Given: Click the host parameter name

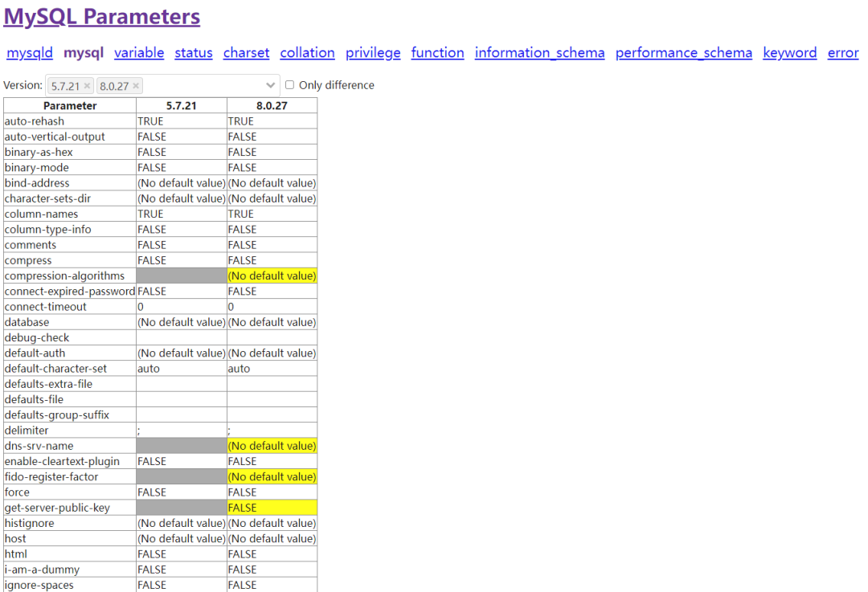Looking at the screenshot, I should tap(15, 540).
